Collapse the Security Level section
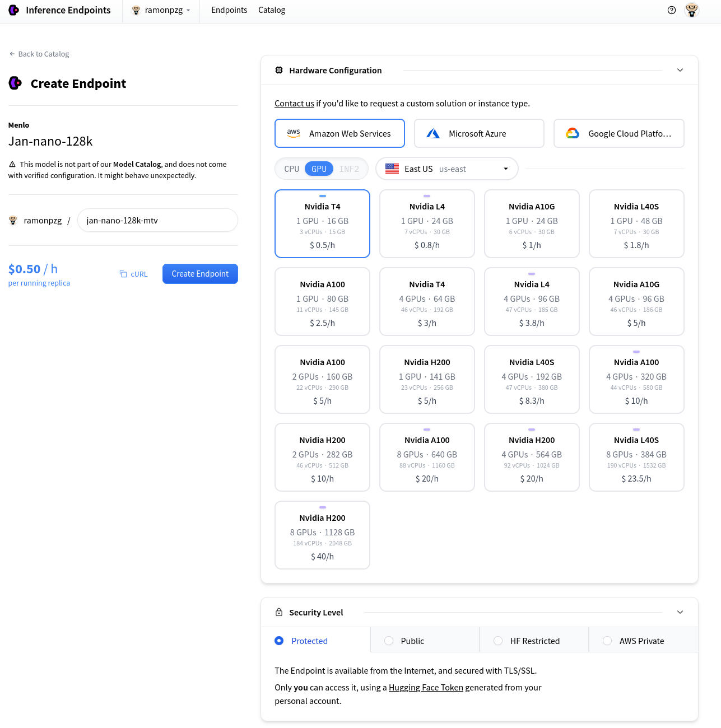 click(x=680, y=612)
